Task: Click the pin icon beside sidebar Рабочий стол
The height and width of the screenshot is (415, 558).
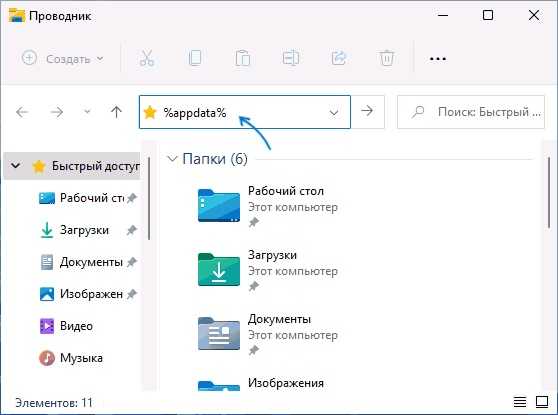Action: (132, 198)
